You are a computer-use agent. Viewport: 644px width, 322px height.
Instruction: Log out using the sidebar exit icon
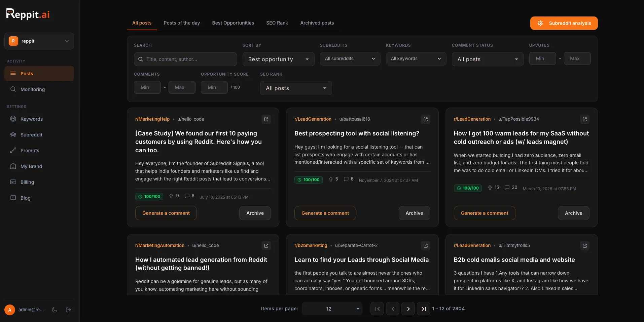pyautogui.click(x=68, y=310)
